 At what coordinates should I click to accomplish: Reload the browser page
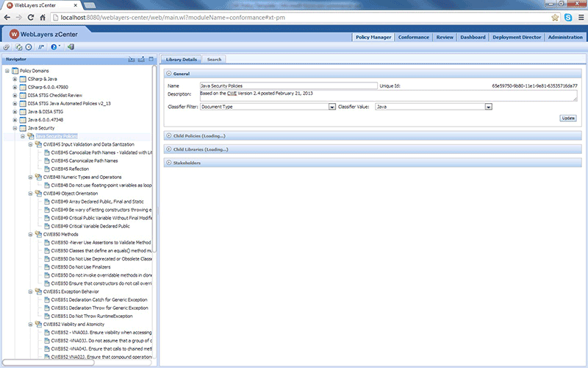tap(31, 17)
